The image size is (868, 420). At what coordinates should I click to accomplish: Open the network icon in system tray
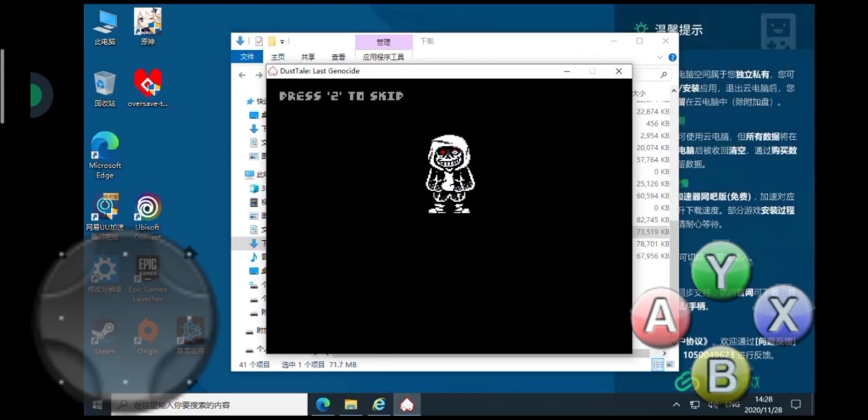point(695,405)
